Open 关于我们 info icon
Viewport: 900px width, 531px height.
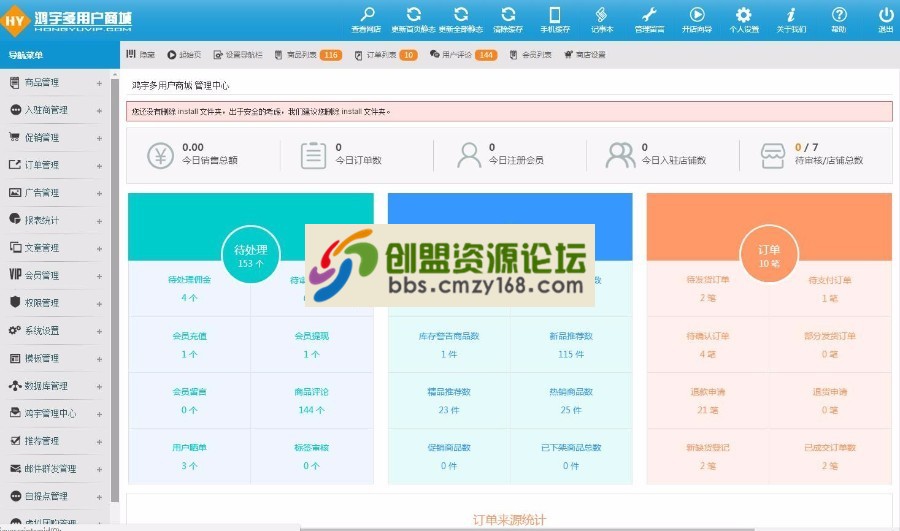pos(791,14)
